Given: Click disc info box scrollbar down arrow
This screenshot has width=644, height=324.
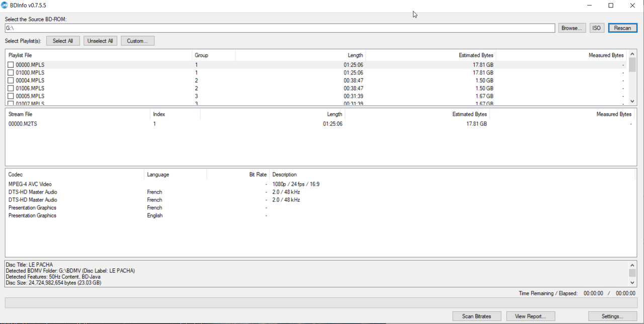Looking at the screenshot, I should coord(632,283).
